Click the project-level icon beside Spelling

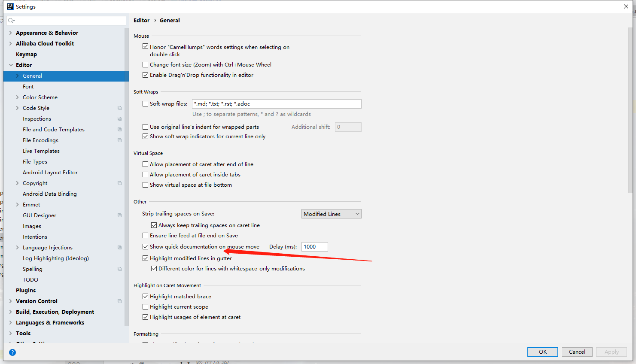119,269
